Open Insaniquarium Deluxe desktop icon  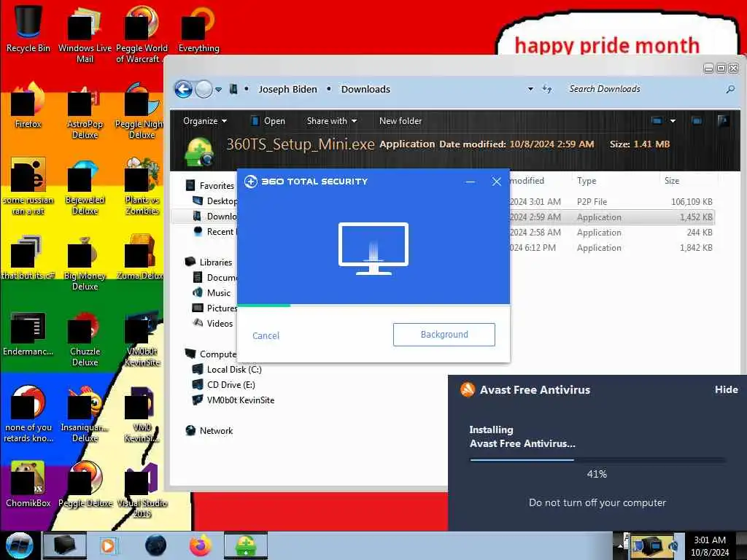click(85, 413)
